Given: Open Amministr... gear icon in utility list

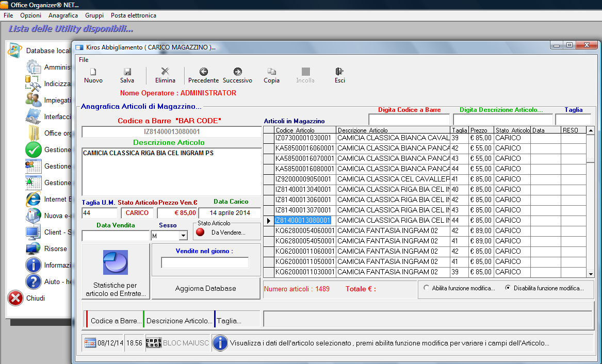Looking at the screenshot, I should pyautogui.click(x=34, y=67).
